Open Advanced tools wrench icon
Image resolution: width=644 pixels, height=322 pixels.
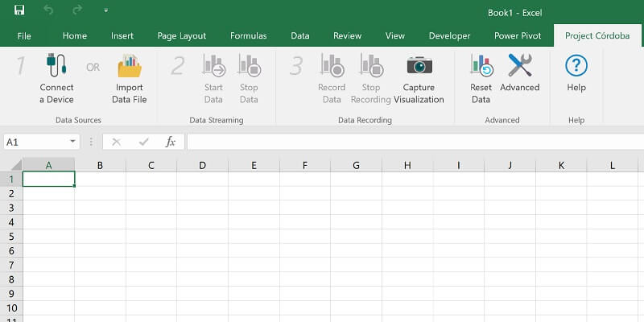click(520, 65)
